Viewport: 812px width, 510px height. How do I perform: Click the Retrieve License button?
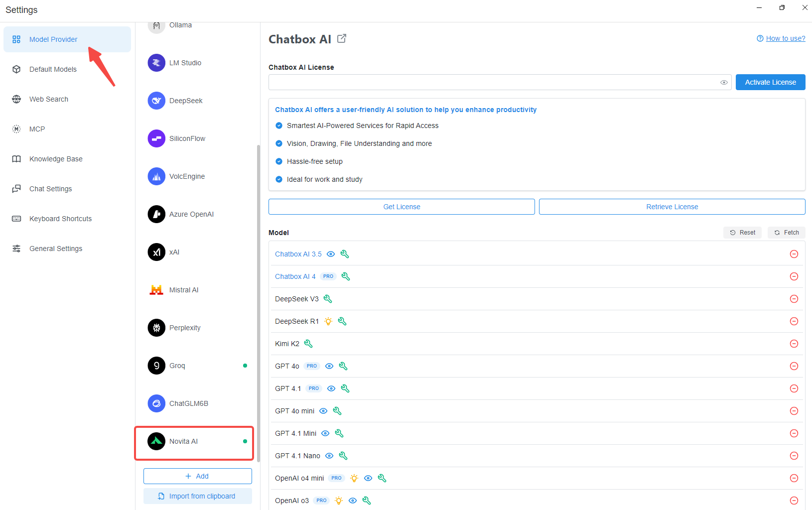point(672,207)
